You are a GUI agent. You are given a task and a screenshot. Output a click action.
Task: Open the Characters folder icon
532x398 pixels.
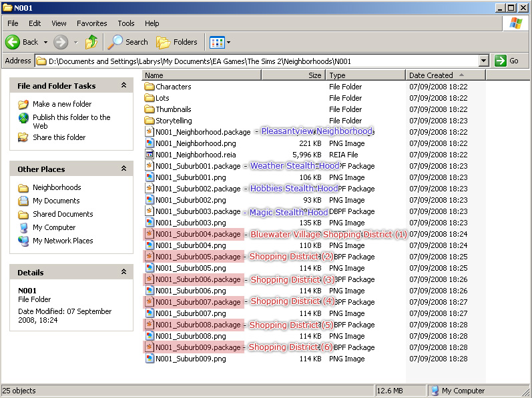click(x=150, y=87)
